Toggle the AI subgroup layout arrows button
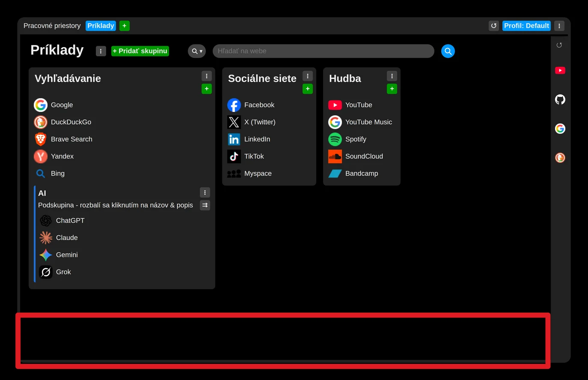This screenshot has height=380, width=588. click(x=205, y=205)
